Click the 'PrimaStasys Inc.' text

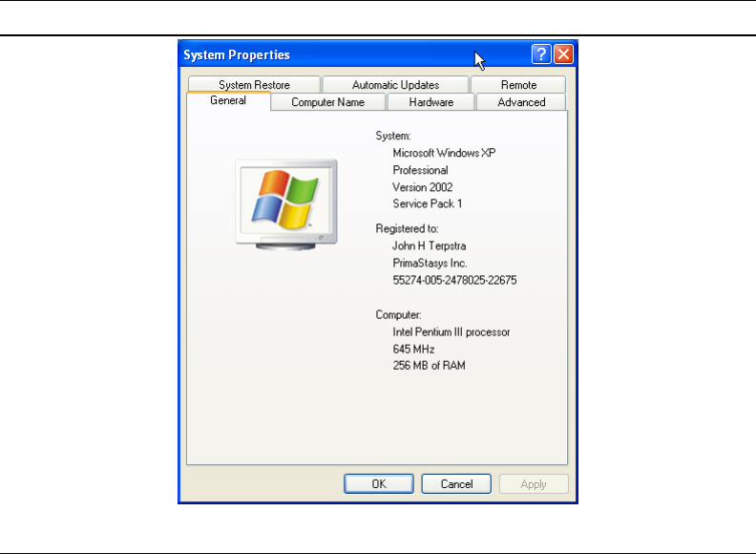[430, 263]
